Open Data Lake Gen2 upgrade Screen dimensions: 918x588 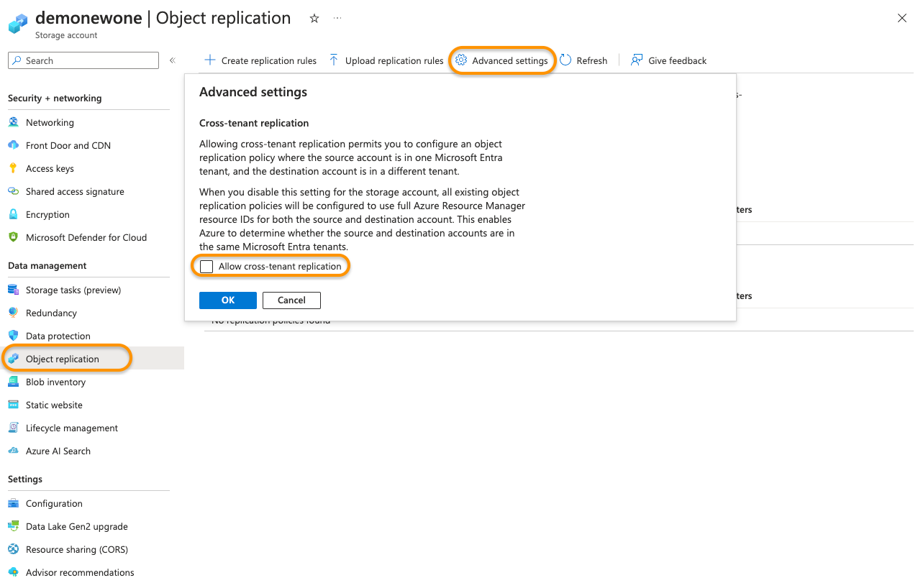[x=76, y=527]
